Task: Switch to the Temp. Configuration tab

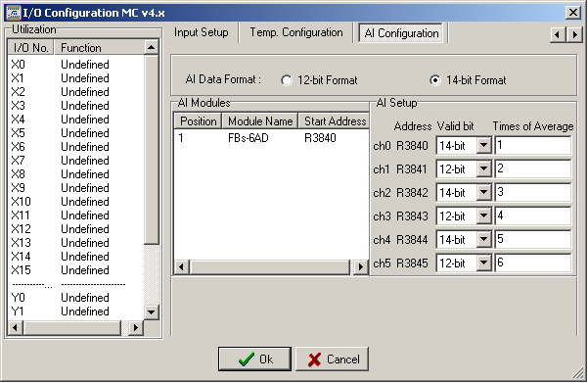Action: point(296,32)
